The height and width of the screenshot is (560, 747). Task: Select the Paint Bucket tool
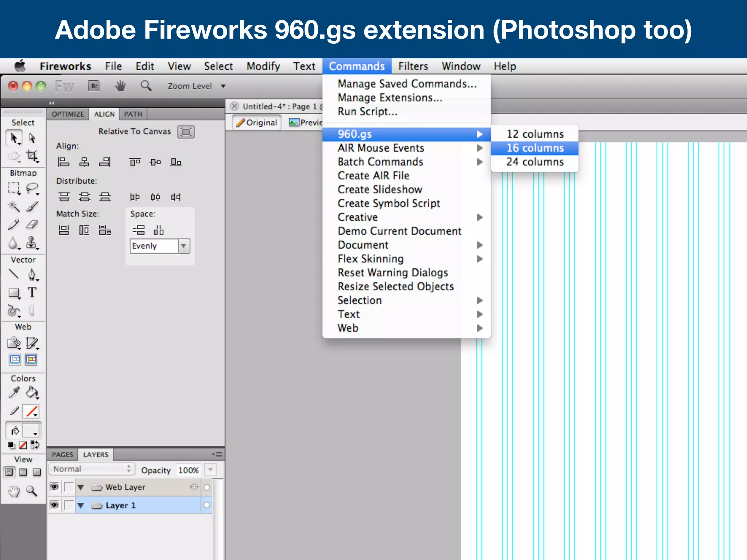click(x=32, y=392)
